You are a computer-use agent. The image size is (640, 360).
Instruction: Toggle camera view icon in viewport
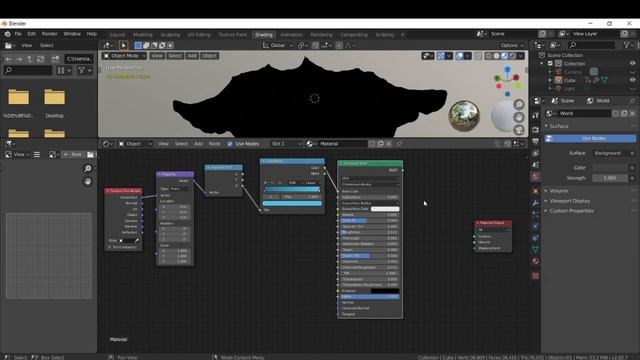(x=519, y=130)
